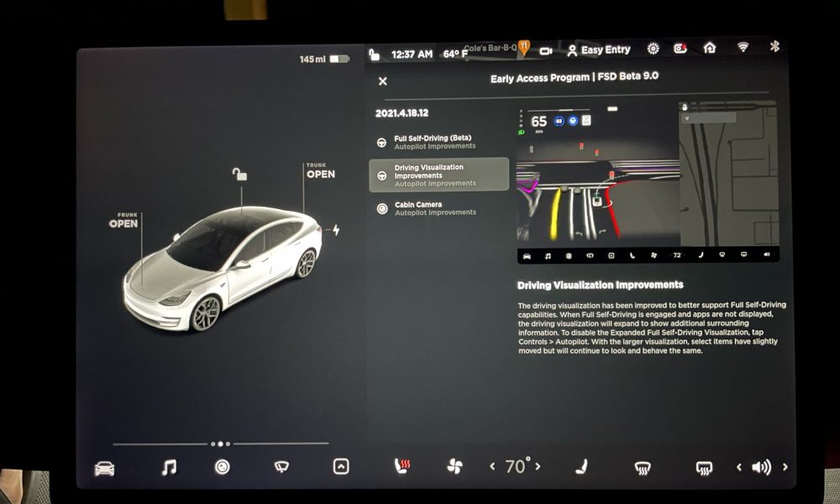
Task: Select Driving Visualization Improvements release note
Action: coord(438,175)
